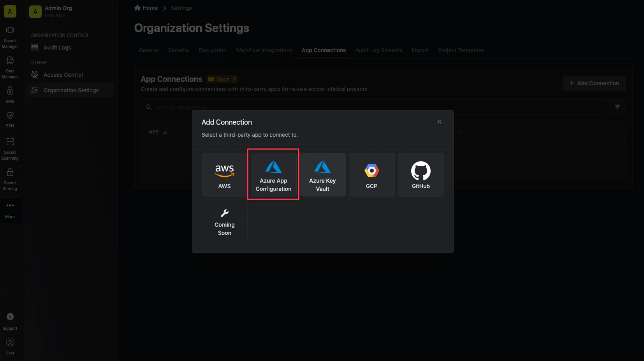Go to Home breadcrumb

[x=146, y=8]
